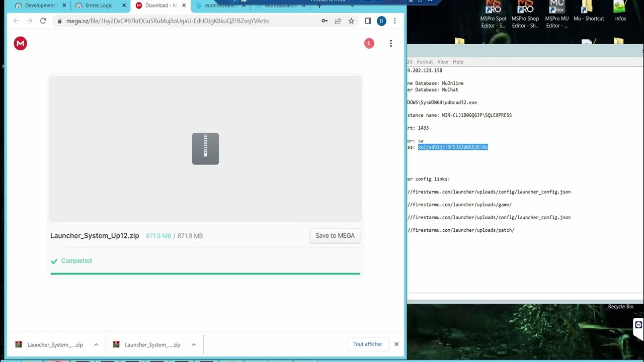The height and width of the screenshot is (362, 644).
Task: Click the green download progress bar
Action: coord(205,274)
